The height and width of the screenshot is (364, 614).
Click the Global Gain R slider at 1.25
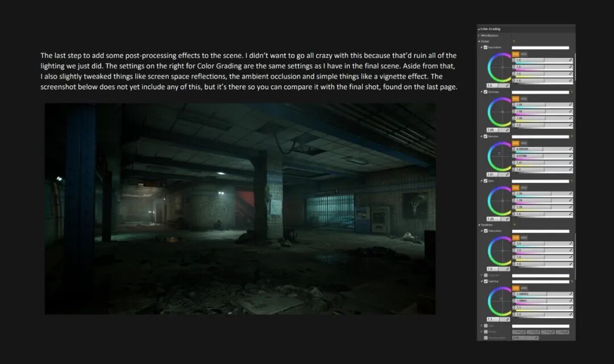pos(543,194)
